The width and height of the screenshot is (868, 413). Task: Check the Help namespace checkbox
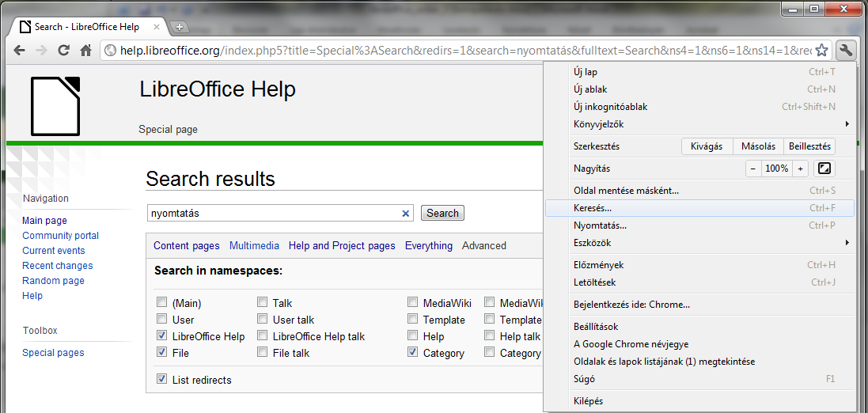[x=412, y=335]
